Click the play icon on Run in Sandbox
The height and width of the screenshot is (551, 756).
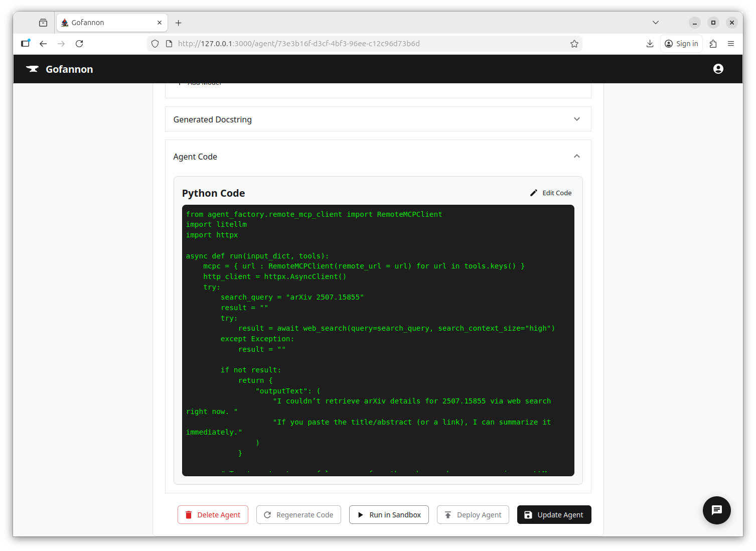tap(360, 514)
